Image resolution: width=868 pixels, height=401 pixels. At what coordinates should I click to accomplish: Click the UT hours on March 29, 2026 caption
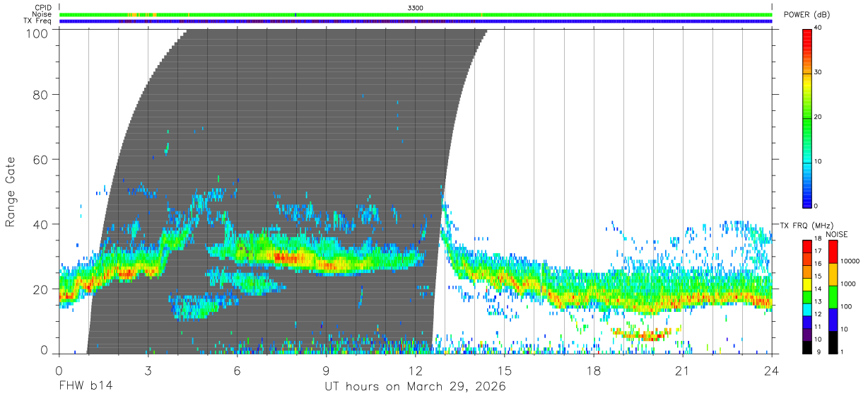point(415,388)
